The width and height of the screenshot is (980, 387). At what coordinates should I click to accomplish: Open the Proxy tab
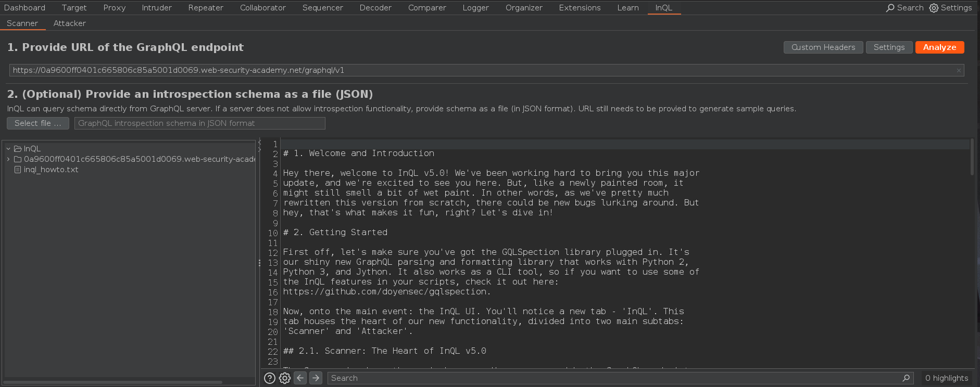click(x=115, y=8)
